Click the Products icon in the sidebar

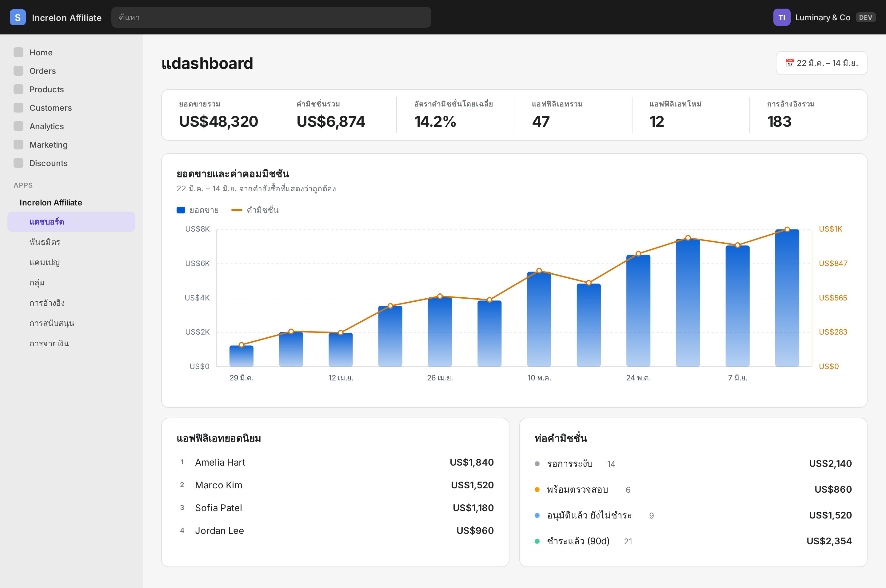tap(18, 89)
